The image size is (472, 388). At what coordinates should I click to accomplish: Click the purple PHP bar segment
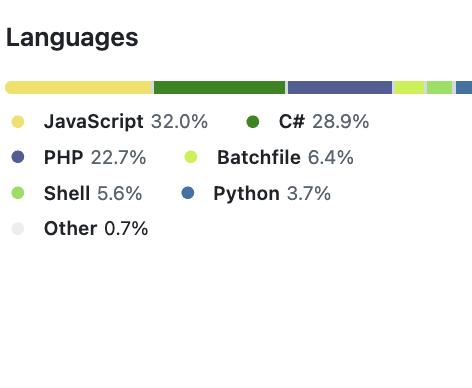[x=340, y=87]
